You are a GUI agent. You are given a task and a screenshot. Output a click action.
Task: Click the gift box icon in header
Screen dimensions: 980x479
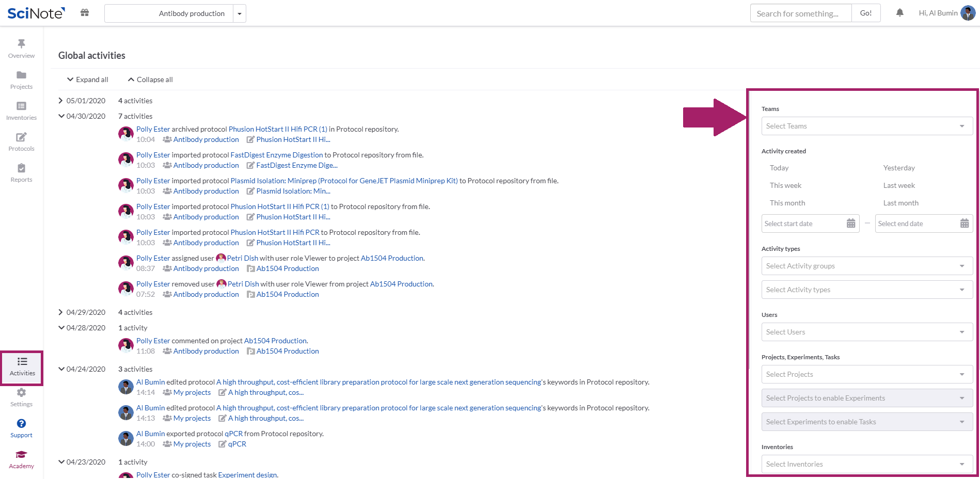point(85,13)
